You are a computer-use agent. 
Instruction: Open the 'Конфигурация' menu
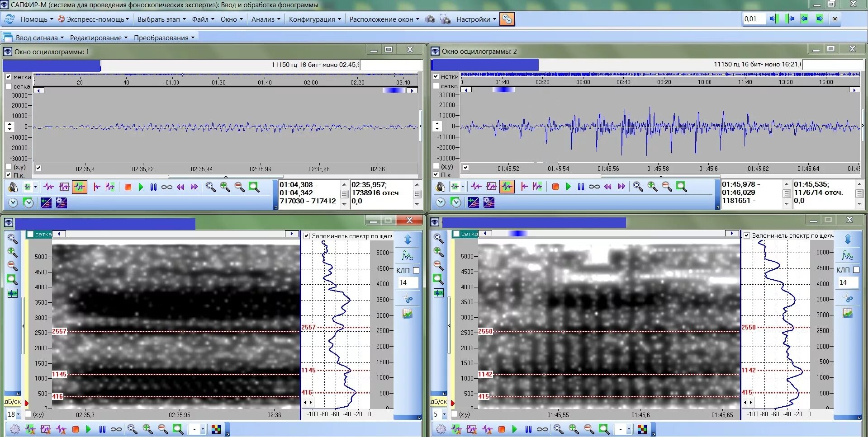pos(315,19)
